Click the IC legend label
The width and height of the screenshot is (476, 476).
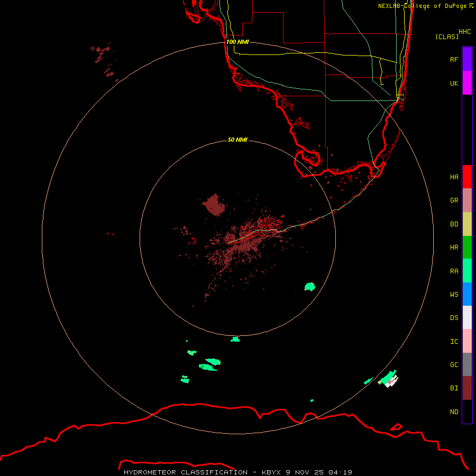tap(454, 342)
